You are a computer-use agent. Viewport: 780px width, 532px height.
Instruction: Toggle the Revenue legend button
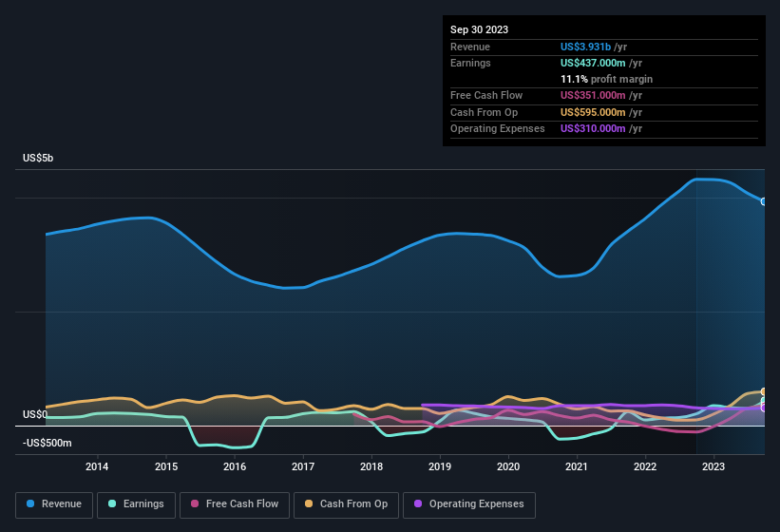(54, 504)
